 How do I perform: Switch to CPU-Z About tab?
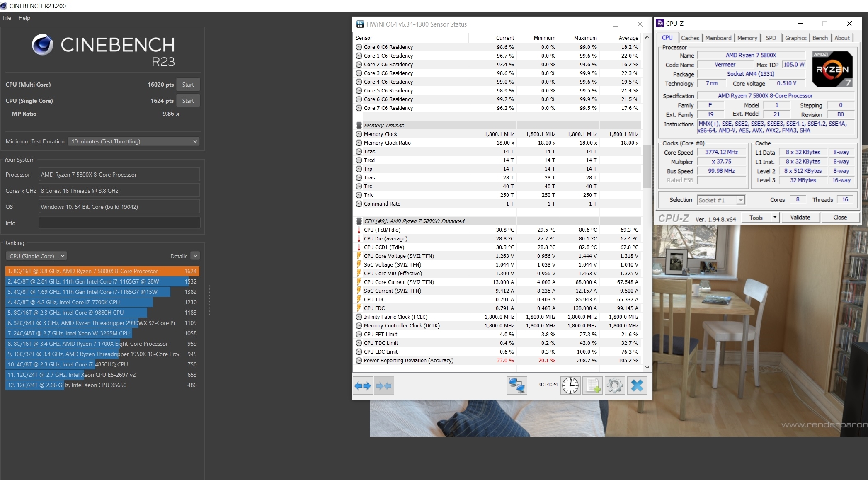pyautogui.click(x=842, y=38)
